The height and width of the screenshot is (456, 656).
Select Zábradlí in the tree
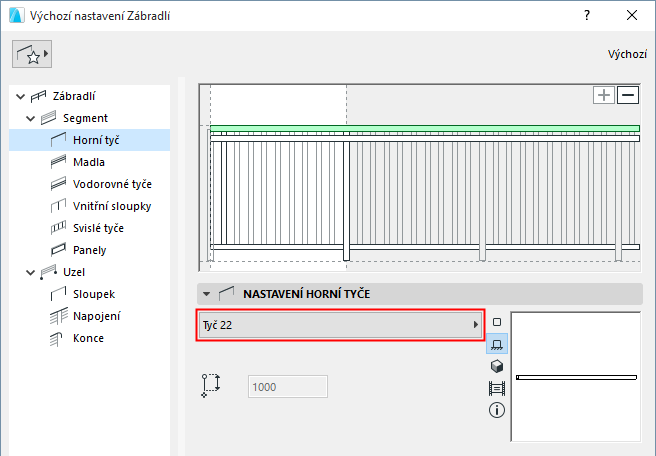[74, 96]
